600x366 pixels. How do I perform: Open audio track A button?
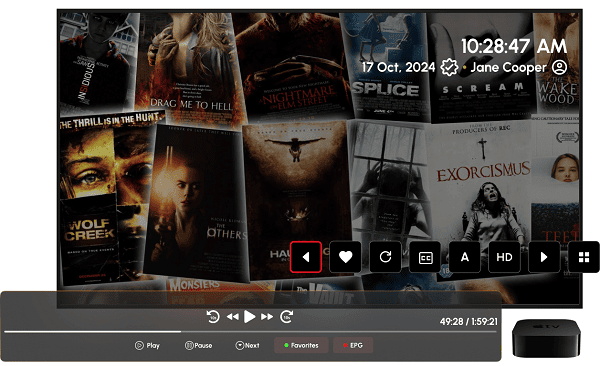[465, 257]
